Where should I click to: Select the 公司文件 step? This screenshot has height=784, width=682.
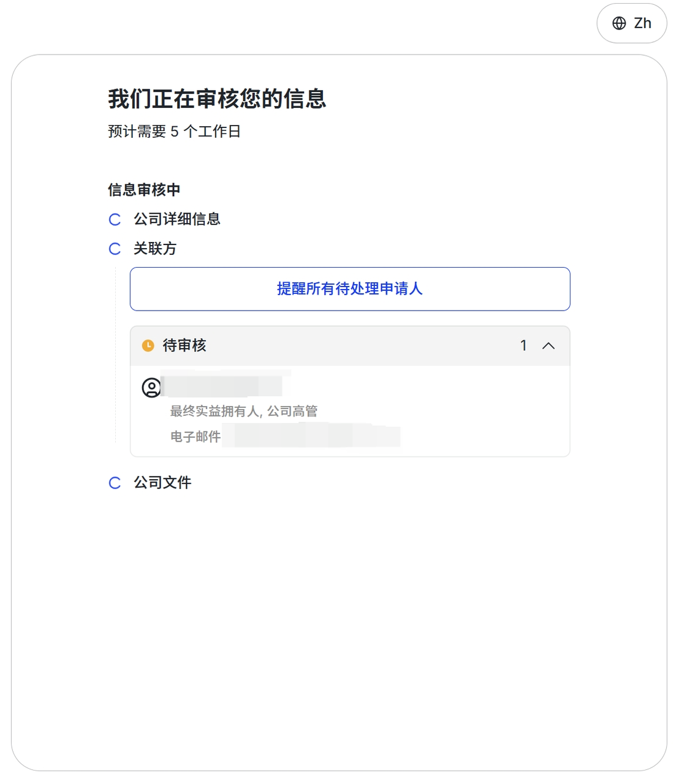point(162,483)
